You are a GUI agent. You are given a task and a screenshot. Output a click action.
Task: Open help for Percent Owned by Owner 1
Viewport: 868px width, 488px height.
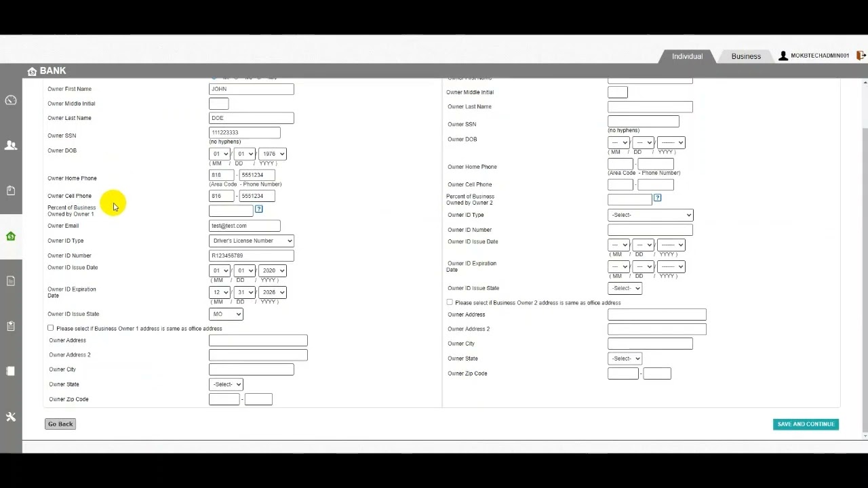coord(258,209)
